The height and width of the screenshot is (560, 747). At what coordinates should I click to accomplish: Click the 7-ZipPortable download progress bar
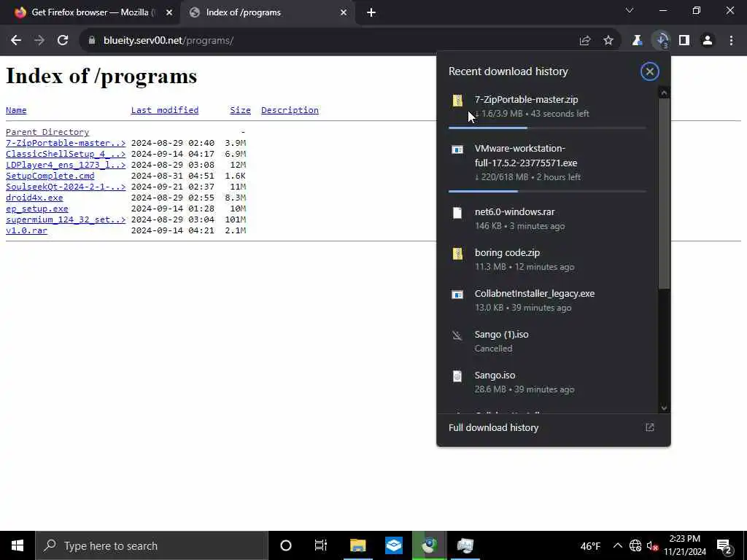pyautogui.click(x=547, y=128)
